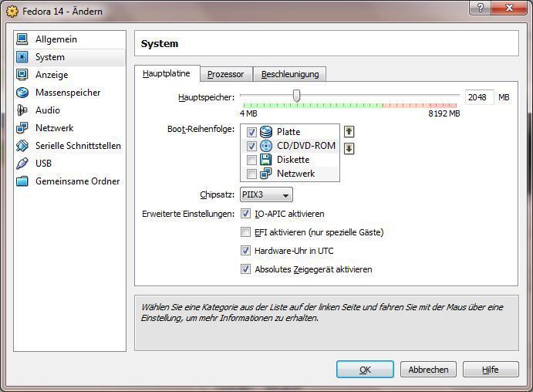Click the Audio speaker icon
This screenshot has width=533, height=392.
point(22,110)
